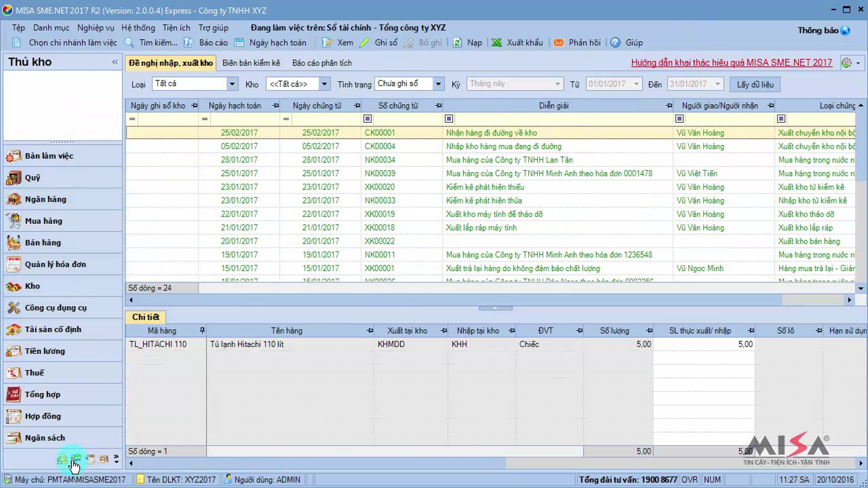
Task: Open filter operator for Diễn giải column
Action: (449, 119)
